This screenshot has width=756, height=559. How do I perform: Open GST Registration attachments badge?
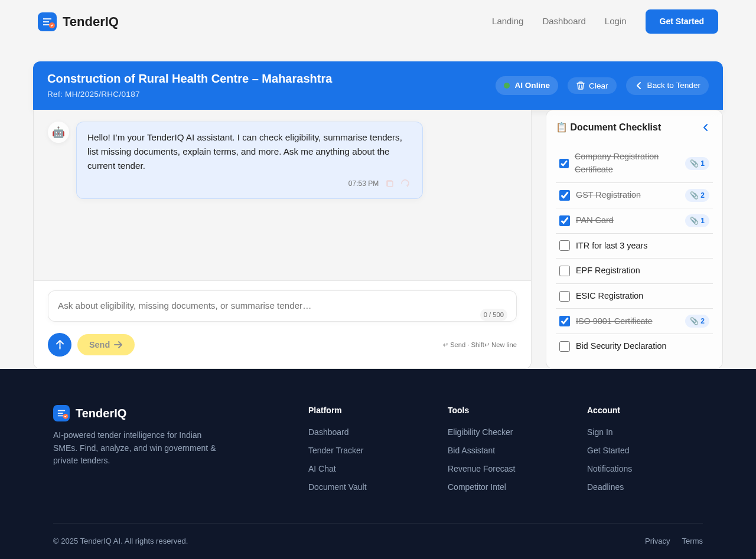pyautogui.click(x=697, y=195)
